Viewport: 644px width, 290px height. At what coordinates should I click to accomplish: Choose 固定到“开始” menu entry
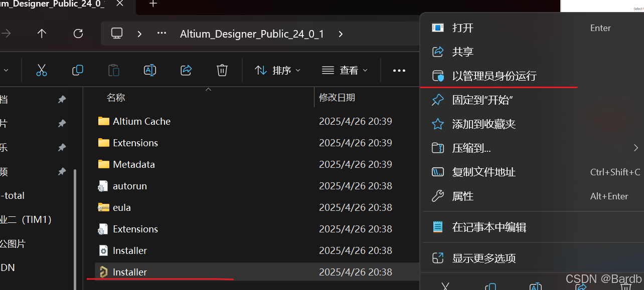point(533,100)
